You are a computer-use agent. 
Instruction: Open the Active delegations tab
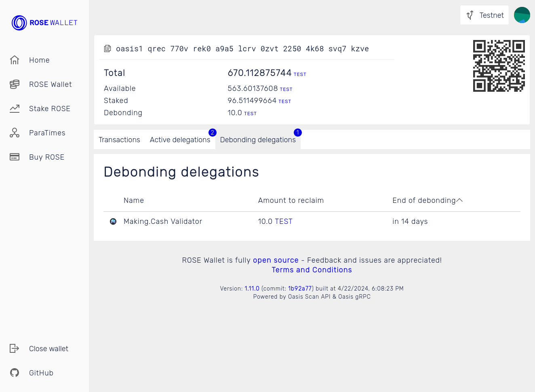[180, 139]
